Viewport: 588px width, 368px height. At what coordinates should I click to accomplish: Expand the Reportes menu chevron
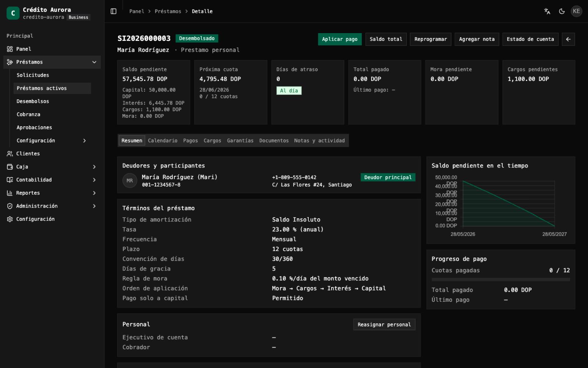[94, 193]
